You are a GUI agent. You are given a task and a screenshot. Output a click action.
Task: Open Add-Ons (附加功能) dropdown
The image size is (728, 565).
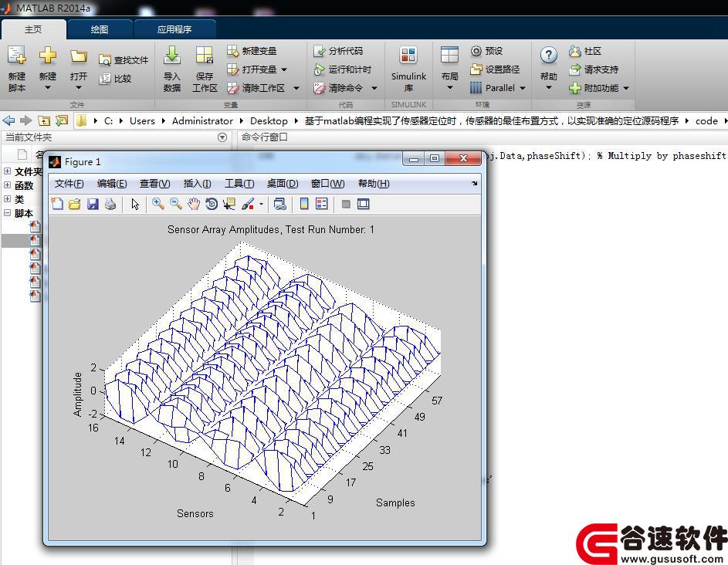pos(626,88)
